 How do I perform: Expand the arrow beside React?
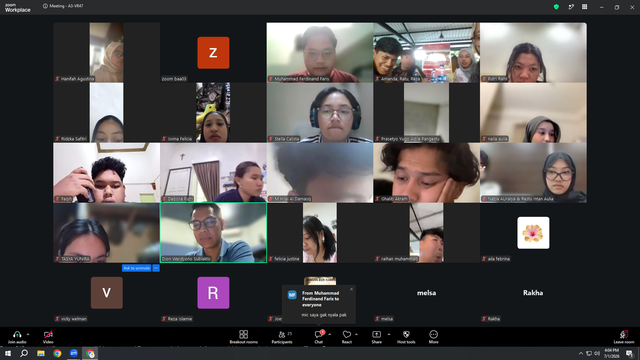(x=356, y=334)
